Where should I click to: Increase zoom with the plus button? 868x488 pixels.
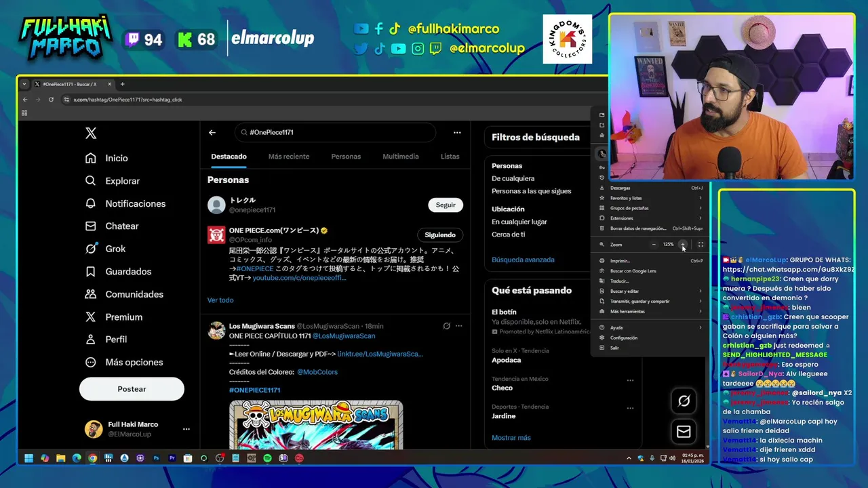pos(683,245)
